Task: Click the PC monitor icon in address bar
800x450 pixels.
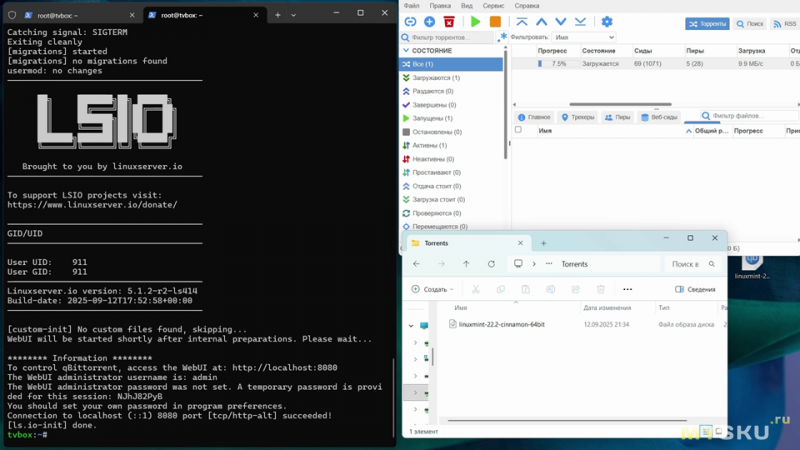Action: [x=518, y=264]
